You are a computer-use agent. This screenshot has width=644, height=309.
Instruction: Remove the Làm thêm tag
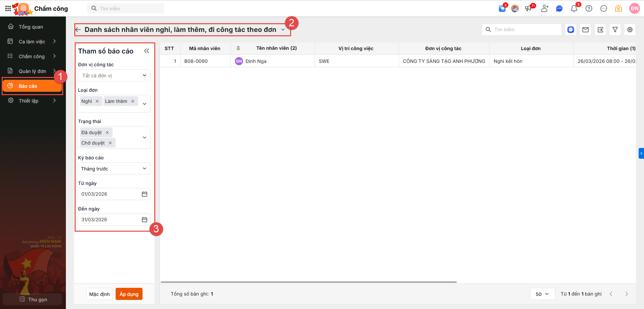coord(133,101)
